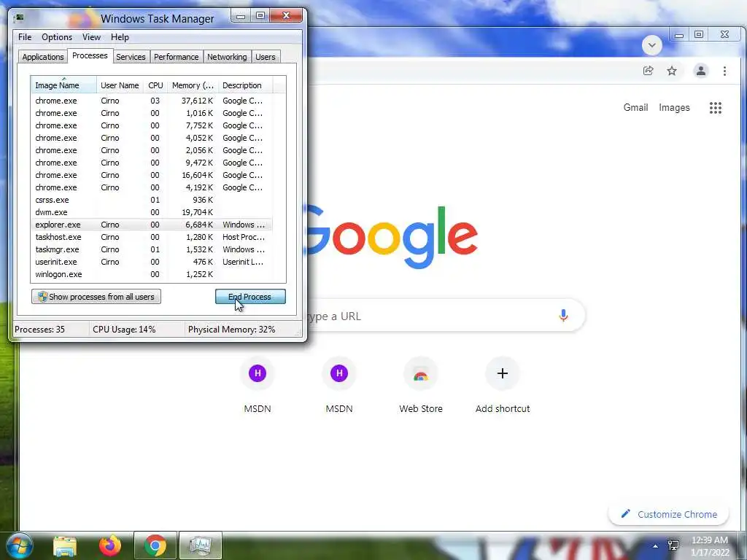Select chrome.exe using 9,472 K

coord(152,163)
